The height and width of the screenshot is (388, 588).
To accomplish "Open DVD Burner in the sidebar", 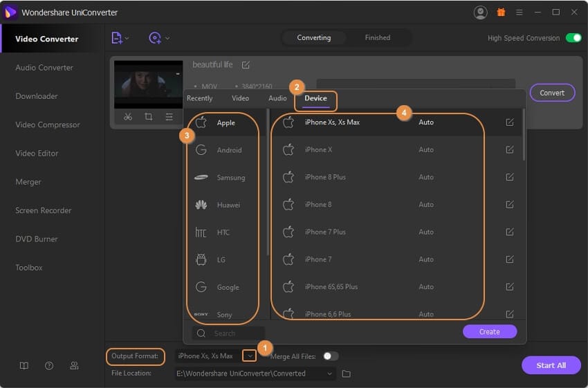I will tap(37, 239).
